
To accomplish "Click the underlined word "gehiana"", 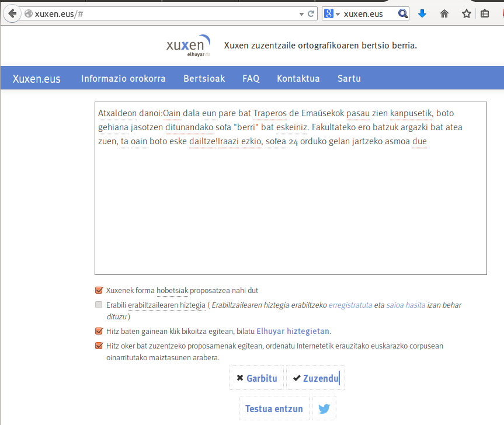I will tap(113, 127).
